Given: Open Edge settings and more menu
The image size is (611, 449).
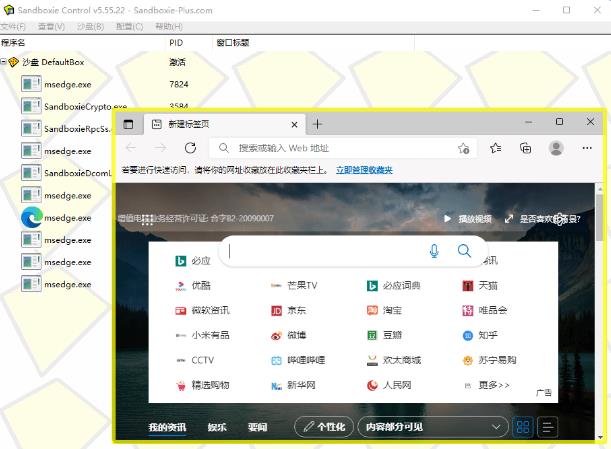Looking at the screenshot, I should (587, 148).
